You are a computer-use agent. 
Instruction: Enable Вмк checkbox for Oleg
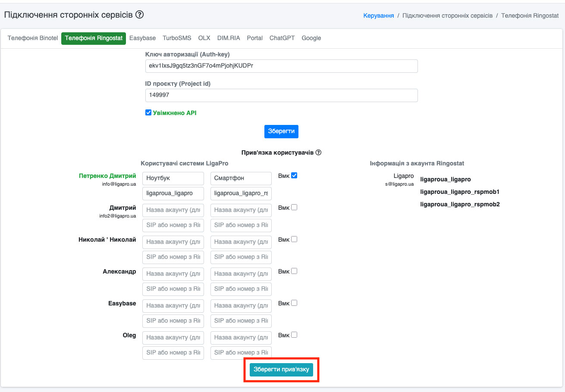(x=294, y=335)
